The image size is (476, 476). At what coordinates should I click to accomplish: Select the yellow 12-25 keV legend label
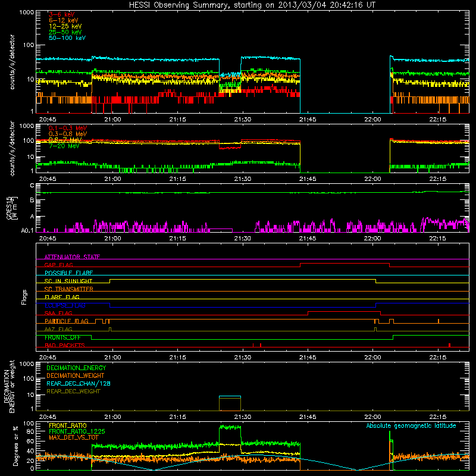point(65,26)
